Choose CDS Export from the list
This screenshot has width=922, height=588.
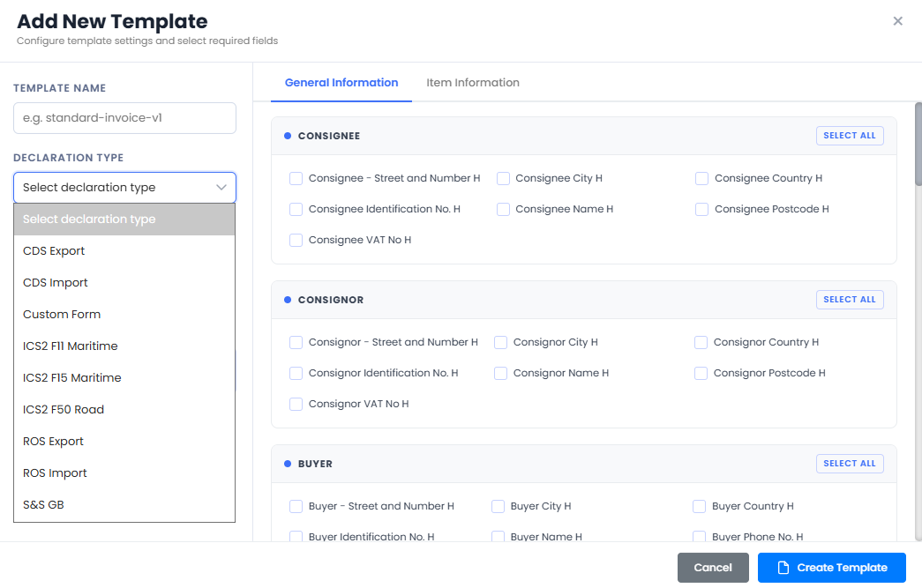click(x=124, y=251)
